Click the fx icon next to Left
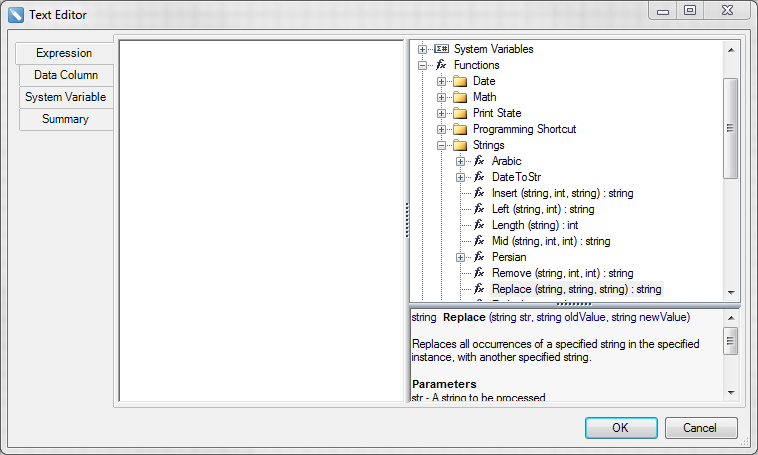The image size is (758, 455). (479, 209)
